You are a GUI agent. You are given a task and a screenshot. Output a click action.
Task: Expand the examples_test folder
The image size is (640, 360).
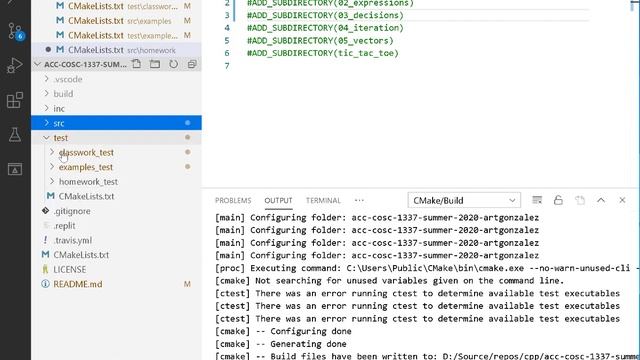[x=116, y=167]
